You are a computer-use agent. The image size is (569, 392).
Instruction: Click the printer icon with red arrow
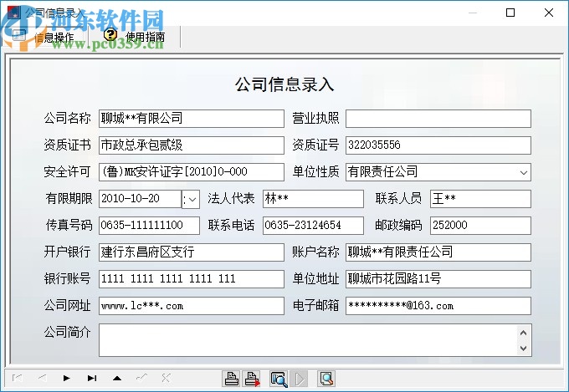coord(253,379)
